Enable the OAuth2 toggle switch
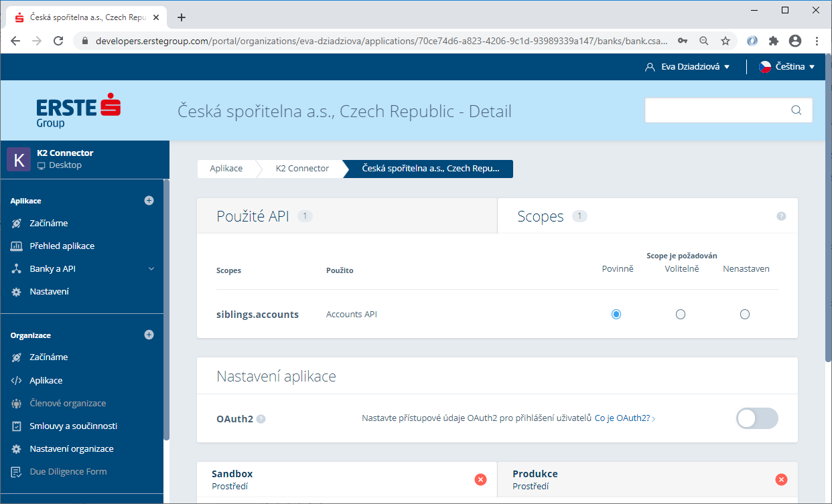The image size is (832, 504). (758, 418)
